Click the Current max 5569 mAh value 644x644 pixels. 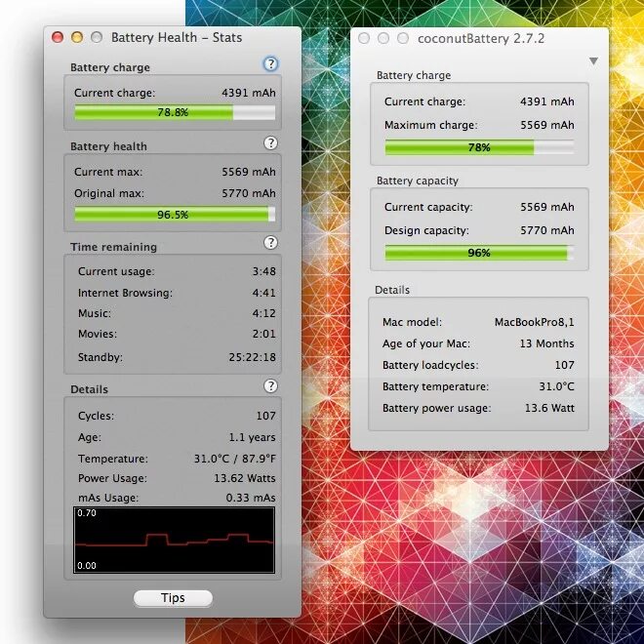[x=249, y=172]
